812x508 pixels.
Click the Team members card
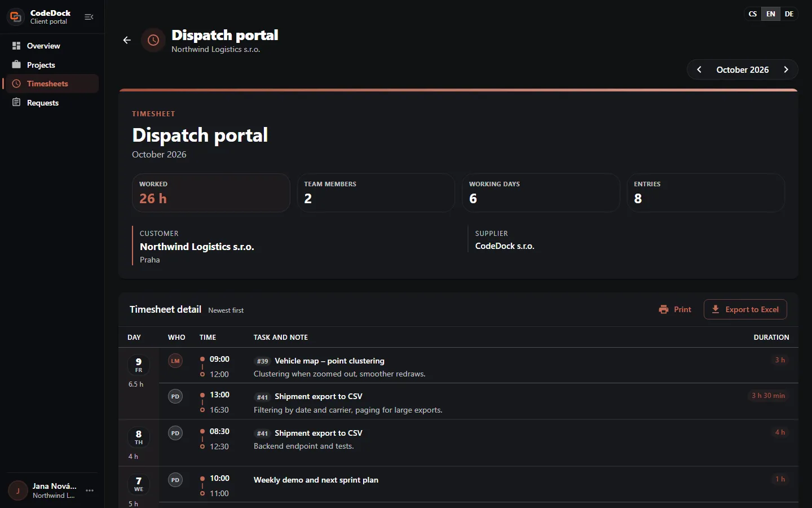(x=376, y=193)
